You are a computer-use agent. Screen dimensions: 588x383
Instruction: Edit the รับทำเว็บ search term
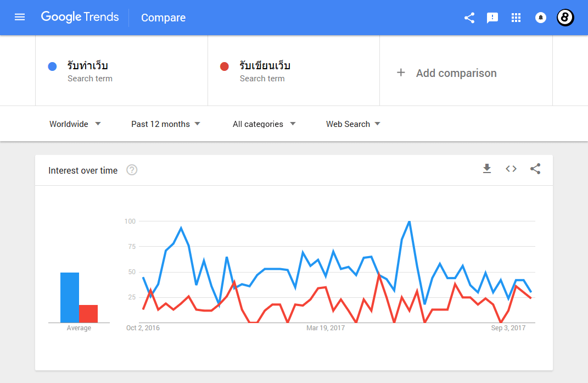point(88,66)
